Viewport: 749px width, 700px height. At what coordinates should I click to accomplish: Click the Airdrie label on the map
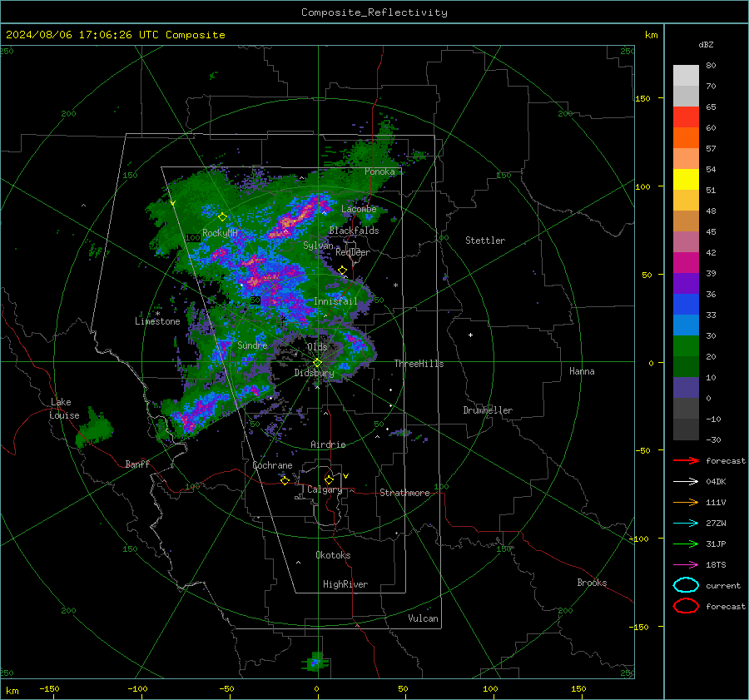point(328,444)
